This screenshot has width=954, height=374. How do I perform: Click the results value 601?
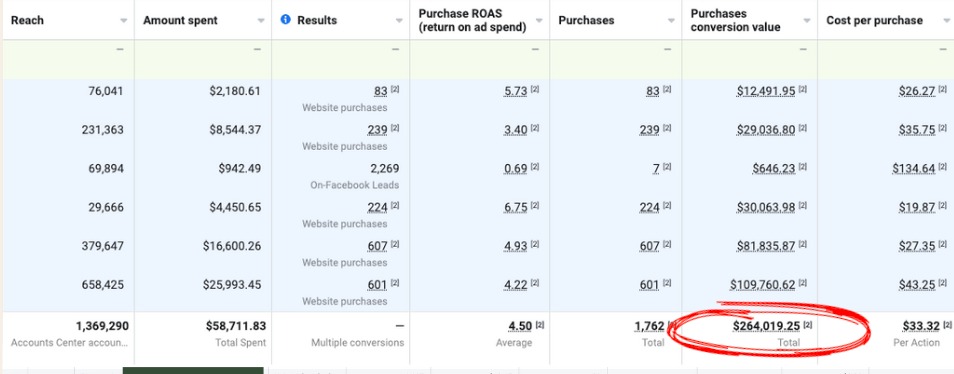click(x=377, y=285)
